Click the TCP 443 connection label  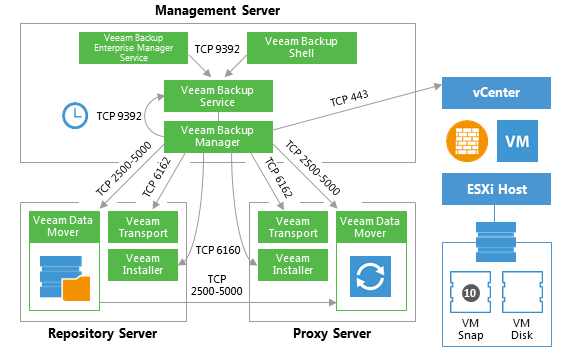349,98
